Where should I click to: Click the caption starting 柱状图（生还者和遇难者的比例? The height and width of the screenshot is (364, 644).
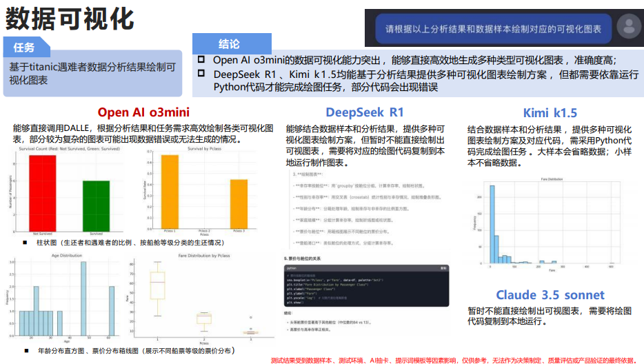tap(130, 243)
